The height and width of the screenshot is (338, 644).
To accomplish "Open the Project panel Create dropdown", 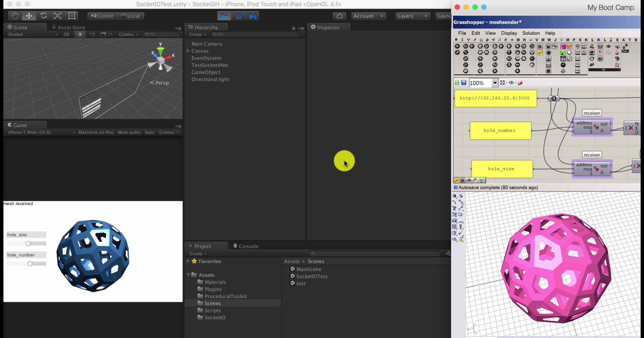I will [198, 253].
